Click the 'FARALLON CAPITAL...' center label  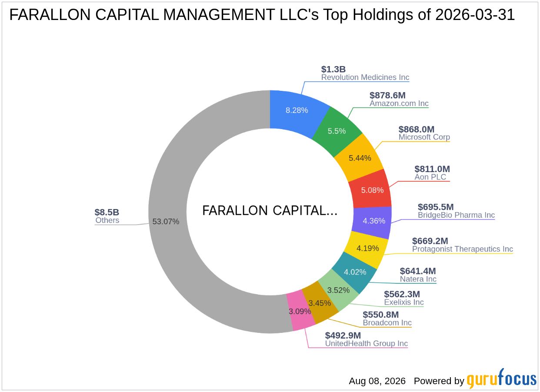(x=270, y=211)
